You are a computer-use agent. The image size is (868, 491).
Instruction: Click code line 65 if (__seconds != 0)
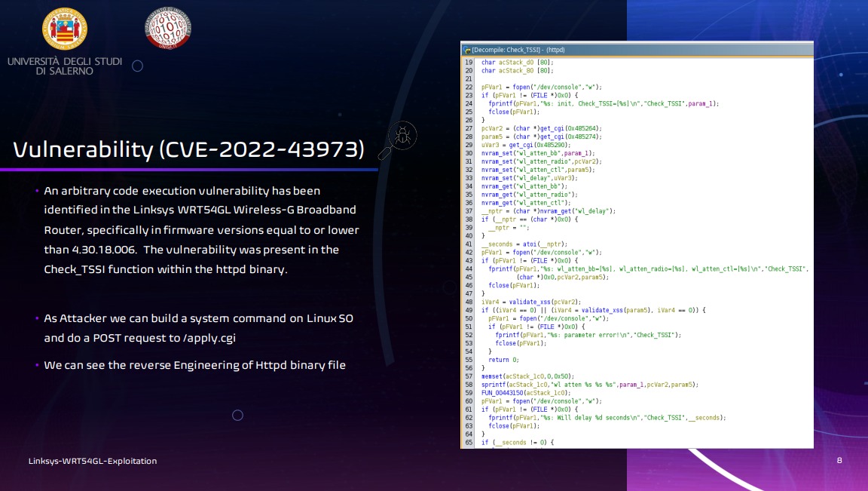click(517, 443)
